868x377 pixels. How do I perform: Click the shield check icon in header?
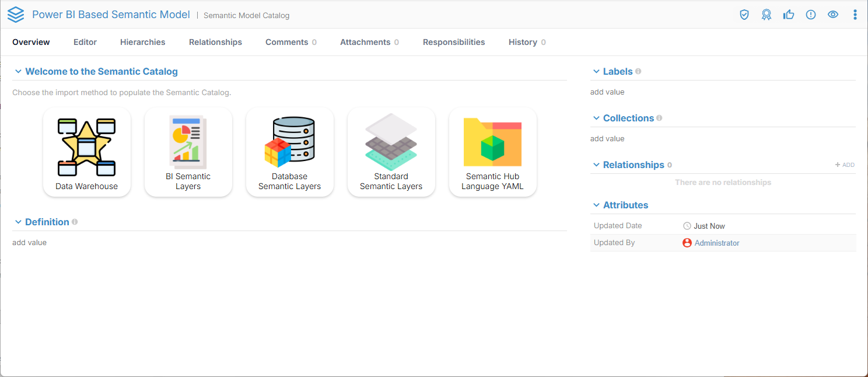744,15
